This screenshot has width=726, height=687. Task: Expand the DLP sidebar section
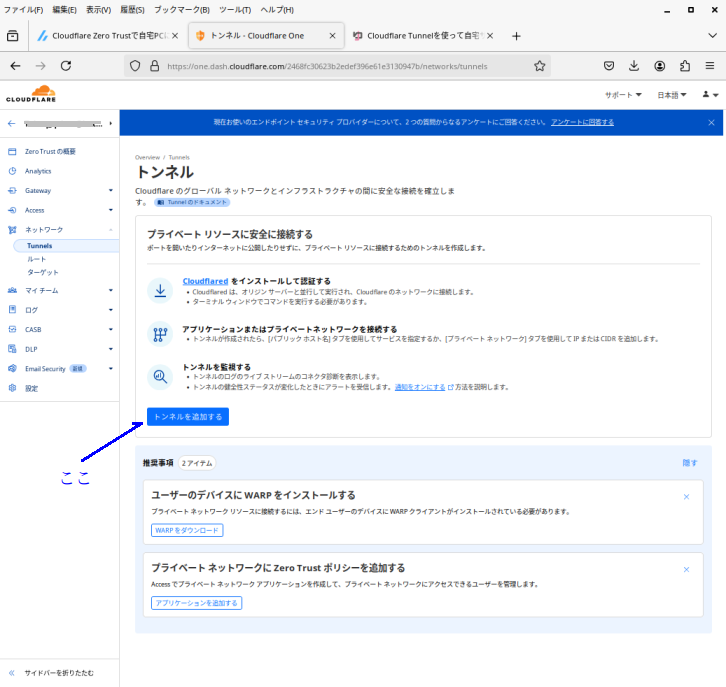point(111,349)
